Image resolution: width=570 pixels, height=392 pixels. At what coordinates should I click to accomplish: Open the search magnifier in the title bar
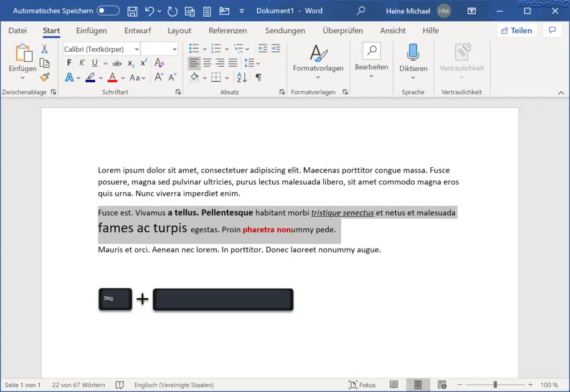point(361,11)
